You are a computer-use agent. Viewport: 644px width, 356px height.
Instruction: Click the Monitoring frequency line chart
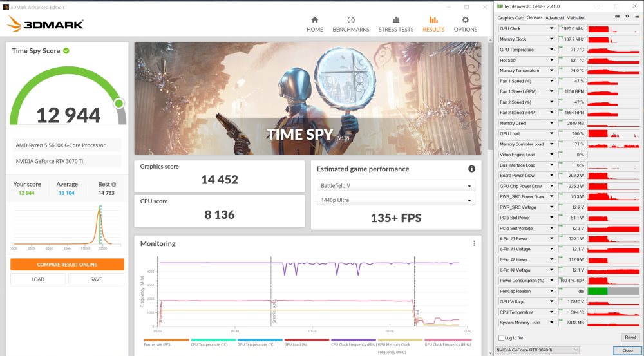(307, 292)
